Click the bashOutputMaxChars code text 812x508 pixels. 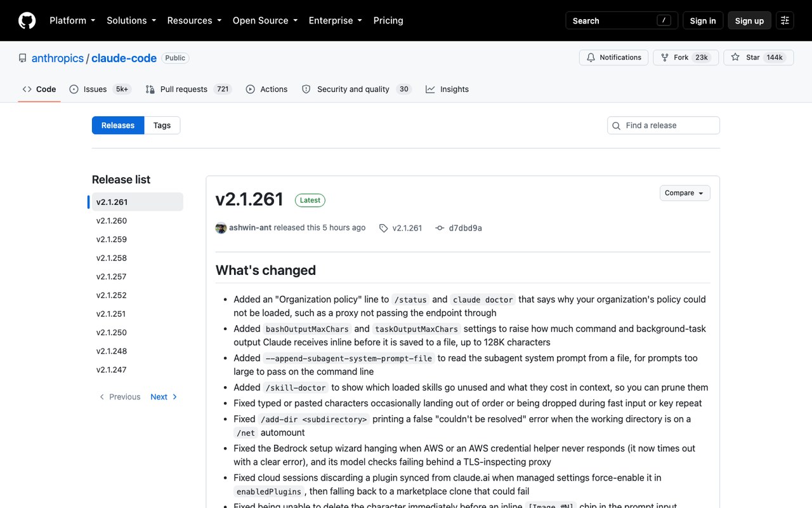[x=307, y=329]
